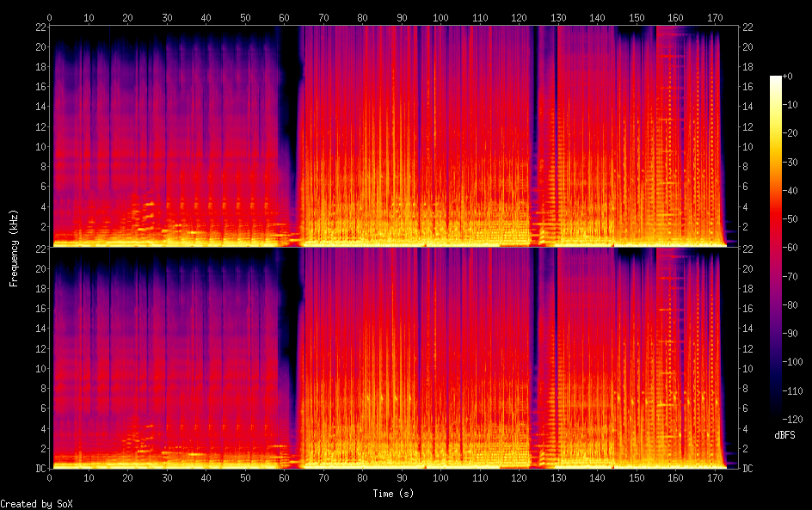
Task: Click the '-10' colour scale value
Action: tap(790, 105)
